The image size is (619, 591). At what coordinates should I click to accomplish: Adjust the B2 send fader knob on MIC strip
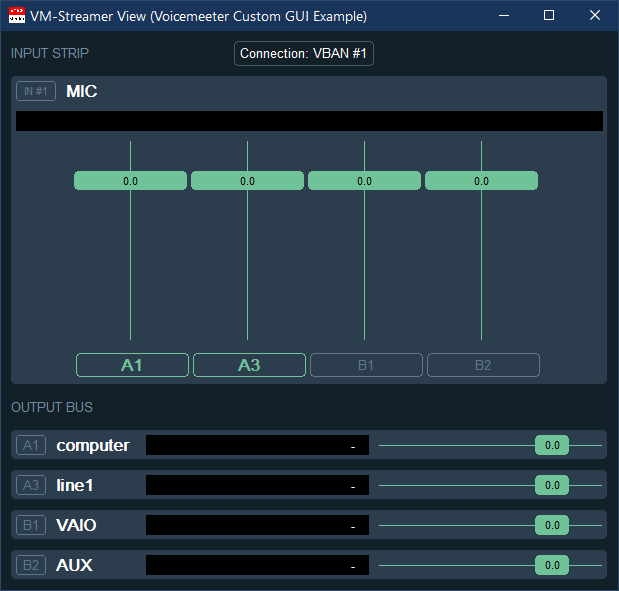481,181
